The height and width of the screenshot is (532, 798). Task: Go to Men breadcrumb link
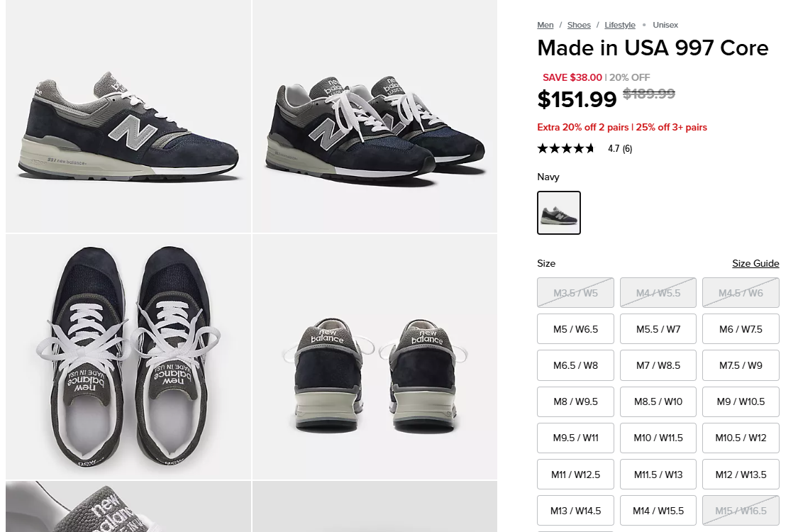545,25
